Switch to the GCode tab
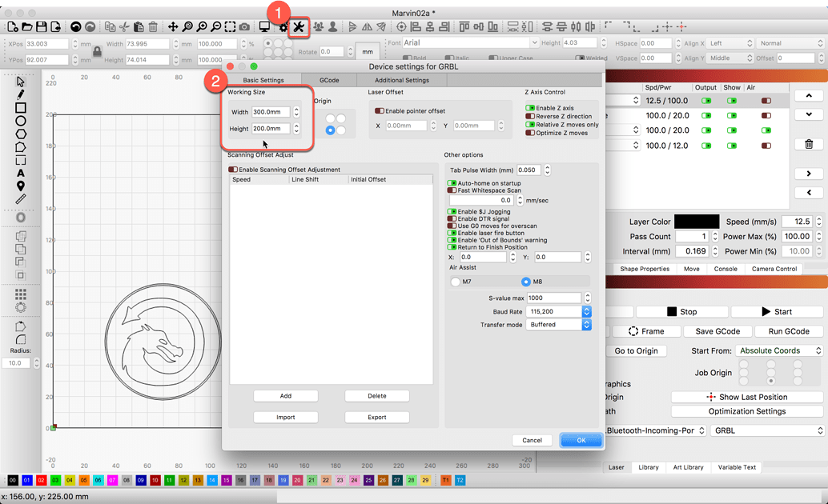Screen dimensions: 828x504 click(x=329, y=80)
